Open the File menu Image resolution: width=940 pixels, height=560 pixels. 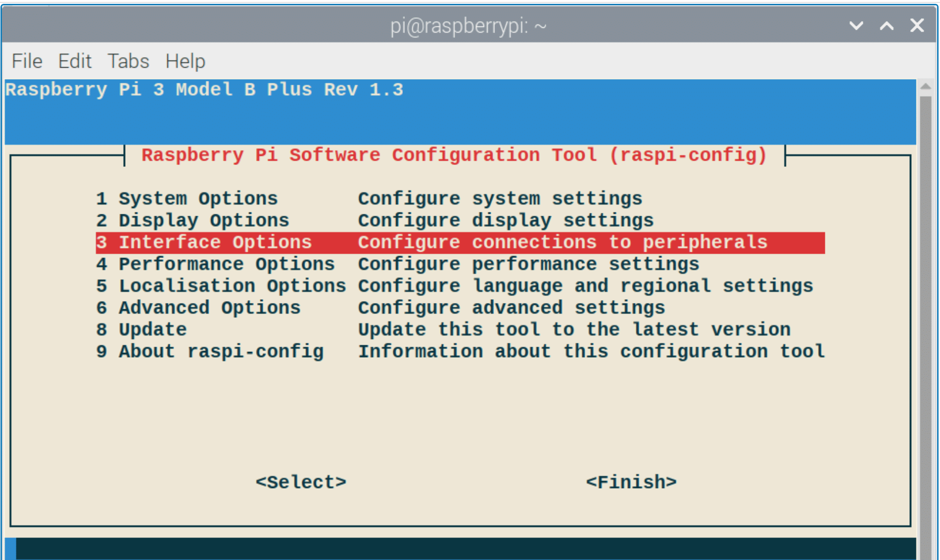[27, 61]
